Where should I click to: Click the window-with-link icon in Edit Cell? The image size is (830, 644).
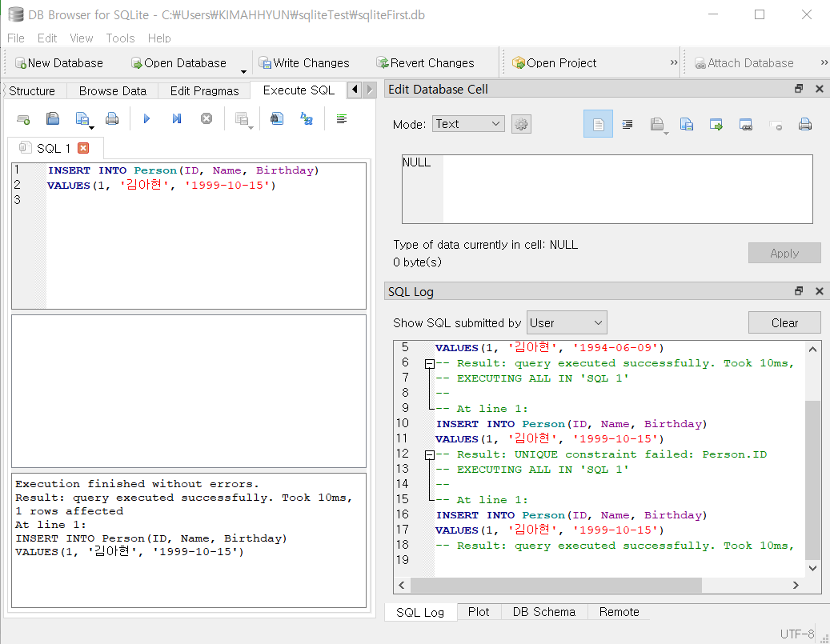(x=746, y=124)
